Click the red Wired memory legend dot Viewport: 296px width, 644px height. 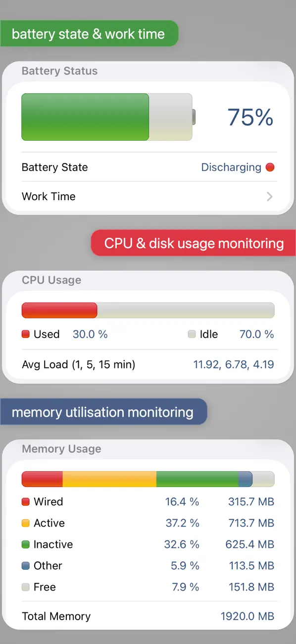(25, 502)
